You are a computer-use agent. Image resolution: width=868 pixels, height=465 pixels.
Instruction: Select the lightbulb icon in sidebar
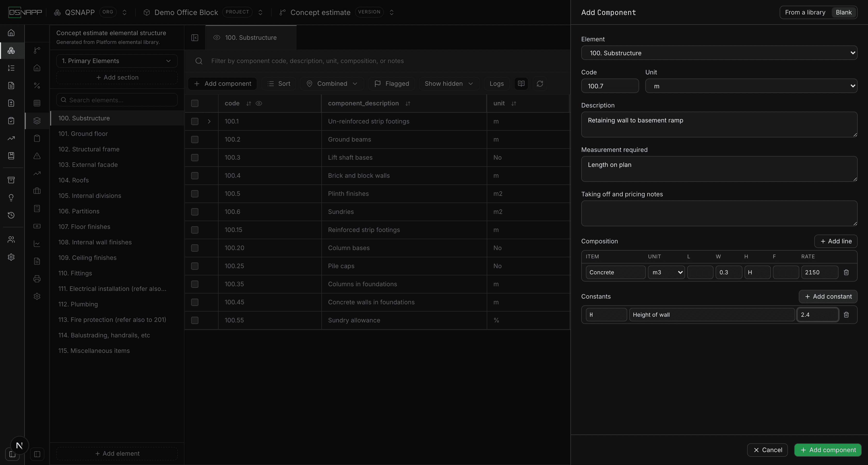click(x=11, y=198)
